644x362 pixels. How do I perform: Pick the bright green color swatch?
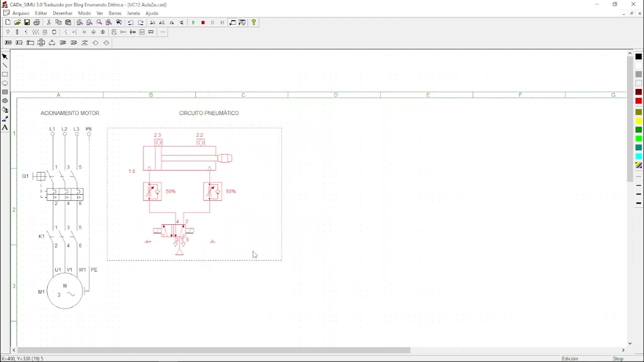coord(638,139)
